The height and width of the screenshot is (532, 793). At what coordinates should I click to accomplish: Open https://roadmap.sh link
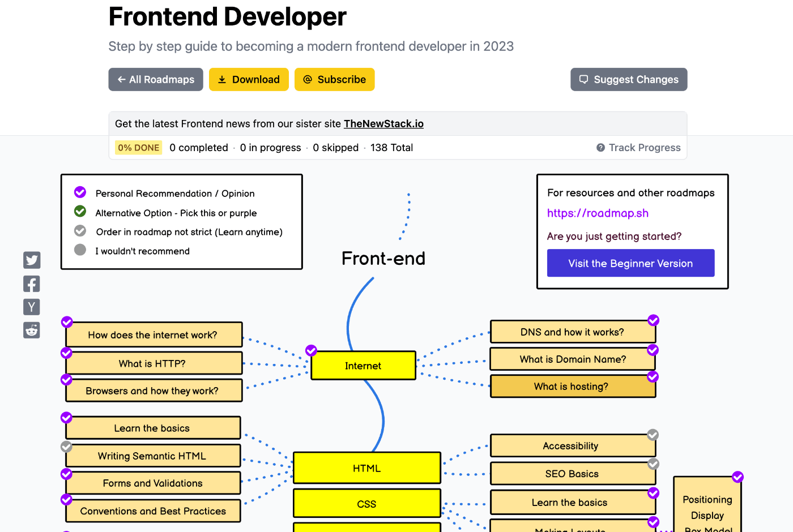(x=598, y=213)
